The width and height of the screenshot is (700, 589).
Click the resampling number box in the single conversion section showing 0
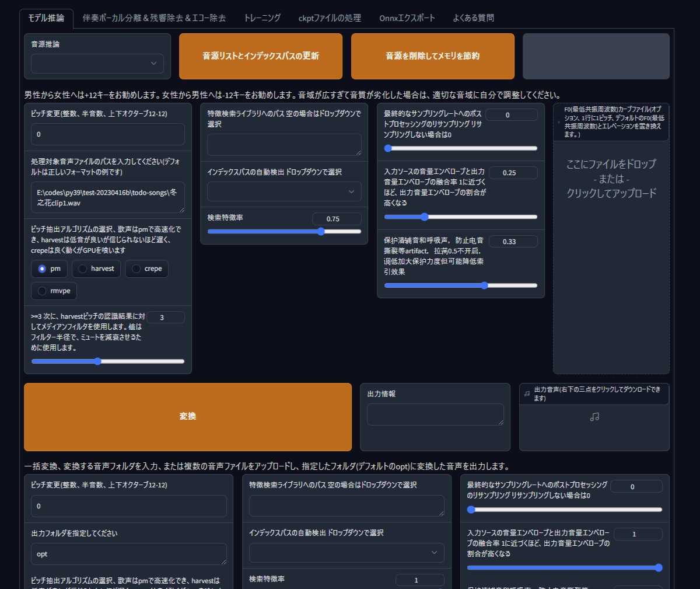point(511,115)
